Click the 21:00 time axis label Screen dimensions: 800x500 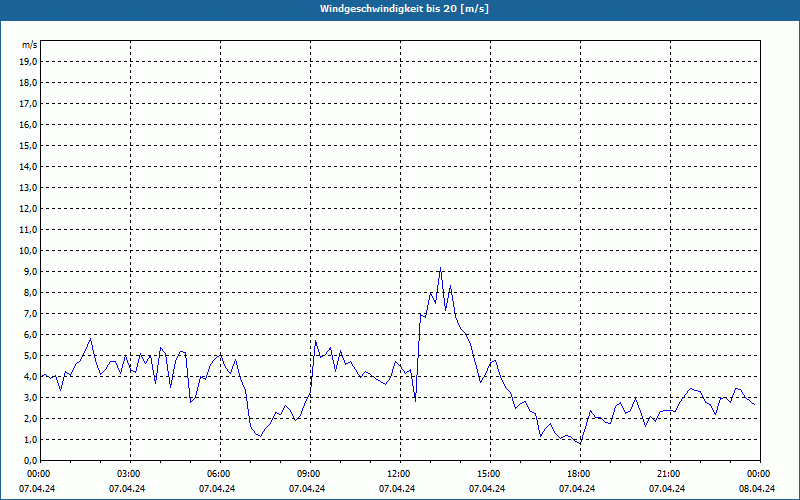[x=670, y=474]
